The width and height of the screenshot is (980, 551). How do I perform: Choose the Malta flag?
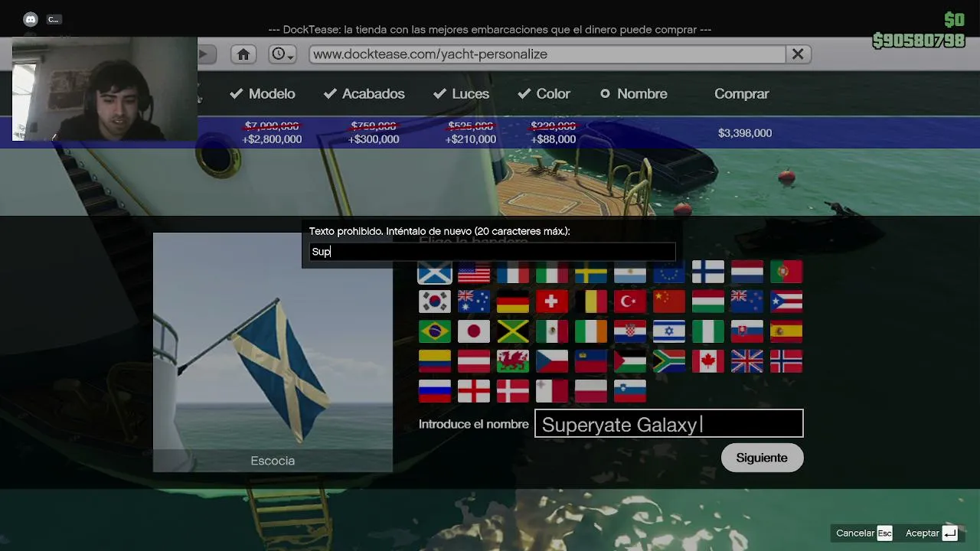[552, 391]
